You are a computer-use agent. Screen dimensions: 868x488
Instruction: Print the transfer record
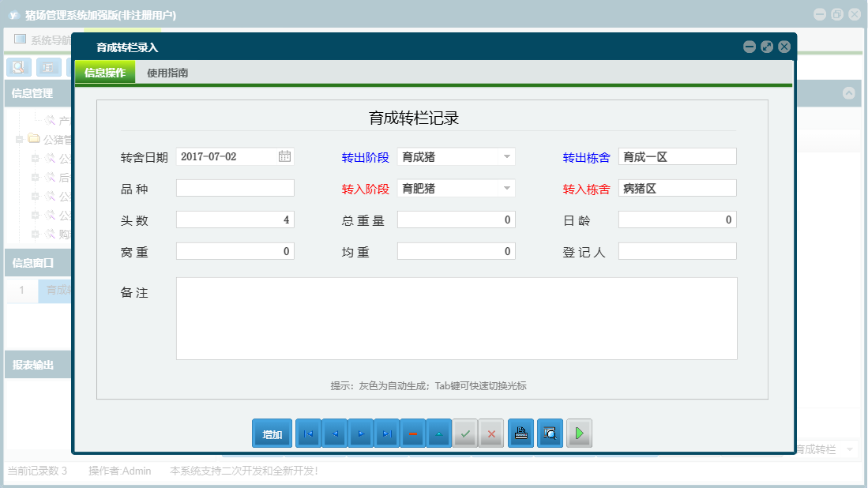click(520, 433)
